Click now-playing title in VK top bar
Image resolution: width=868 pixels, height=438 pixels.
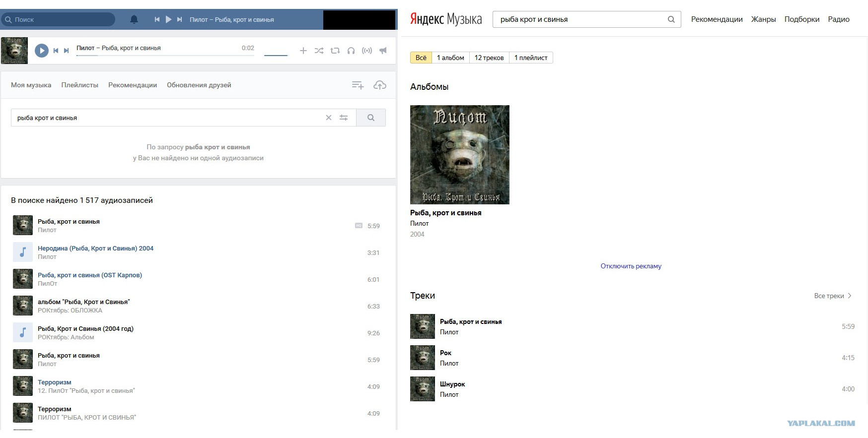coord(232,19)
